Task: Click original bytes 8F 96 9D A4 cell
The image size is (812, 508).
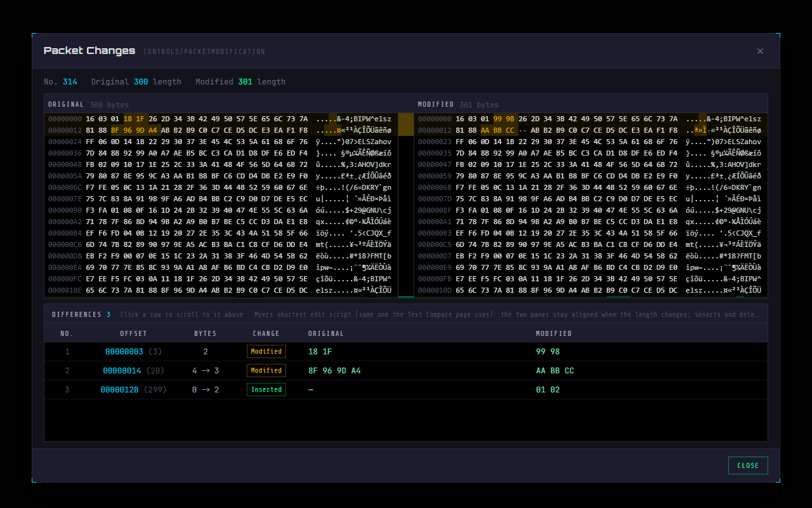Action: pos(334,370)
